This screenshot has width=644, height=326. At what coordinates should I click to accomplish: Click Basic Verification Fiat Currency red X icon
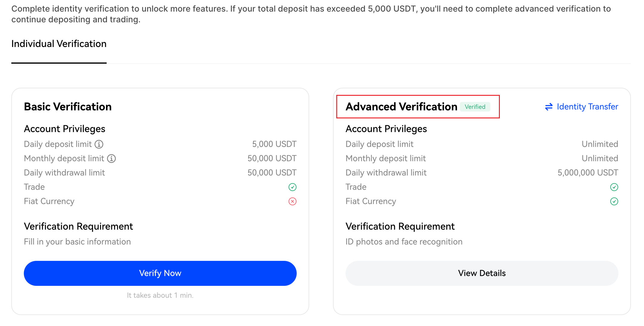pyautogui.click(x=293, y=201)
